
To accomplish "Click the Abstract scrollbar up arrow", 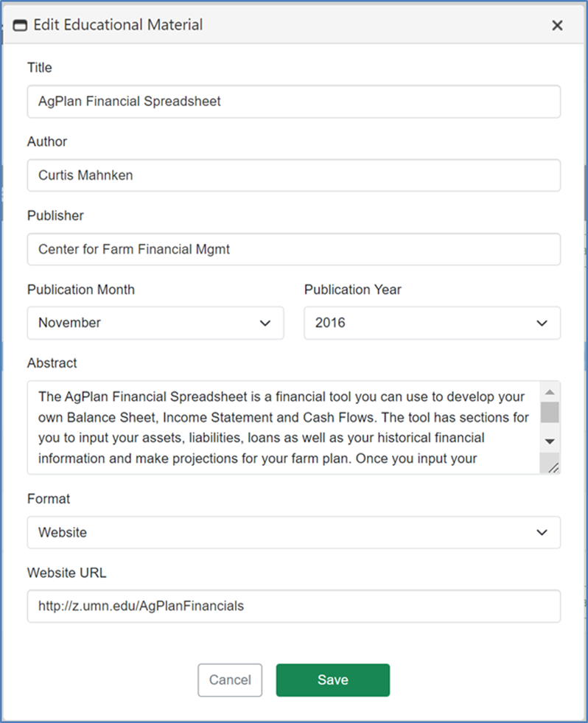I will (549, 391).
